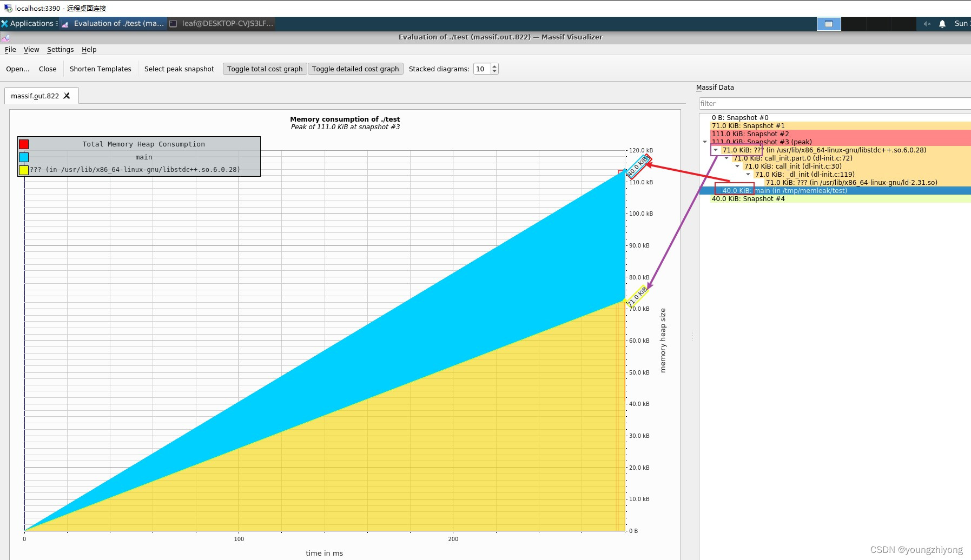This screenshot has height=560, width=971.
Task: Select Snapshot #3 (peak) row
Action: (x=840, y=142)
